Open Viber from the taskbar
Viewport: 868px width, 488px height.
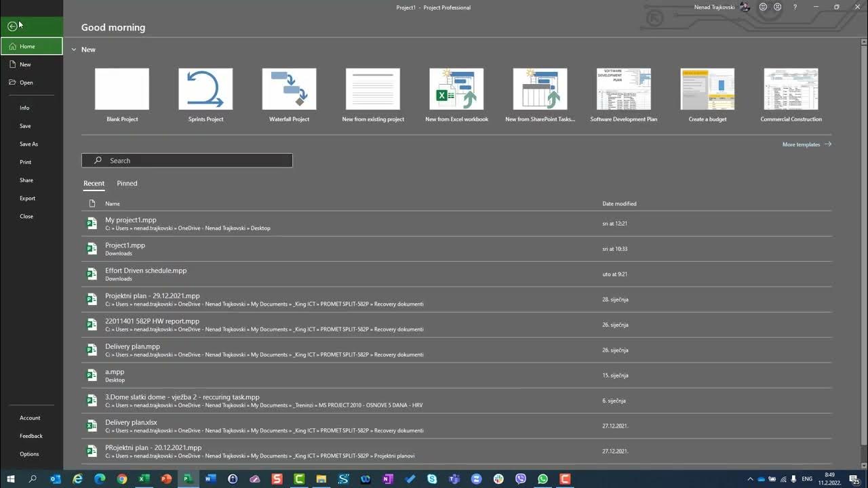520,479
